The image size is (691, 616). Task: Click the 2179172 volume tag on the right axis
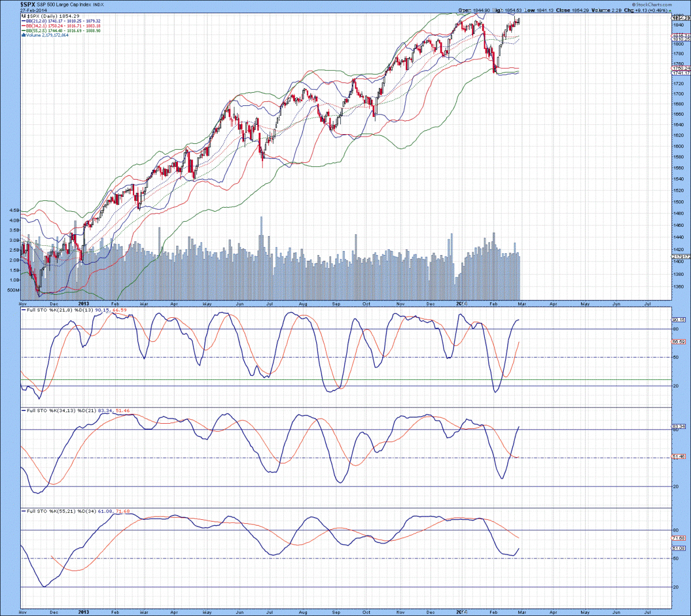[x=681, y=257]
